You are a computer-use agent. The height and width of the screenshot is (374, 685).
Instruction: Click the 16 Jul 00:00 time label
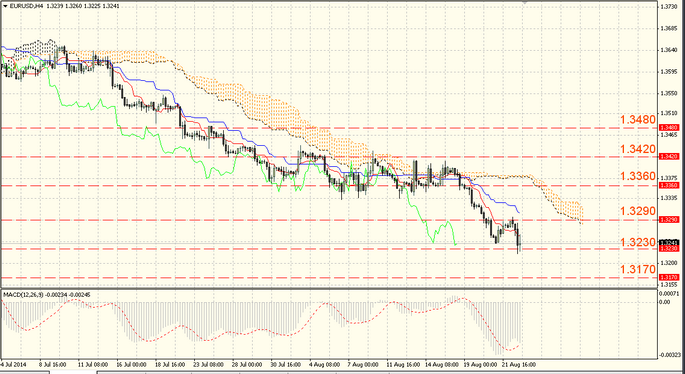[130, 364]
